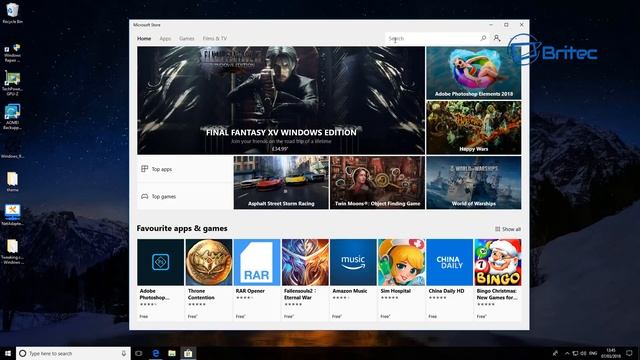Screen dimensions: 640x360
Task: Open the Adobe Photoshop app card
Action: click(160, 280)
